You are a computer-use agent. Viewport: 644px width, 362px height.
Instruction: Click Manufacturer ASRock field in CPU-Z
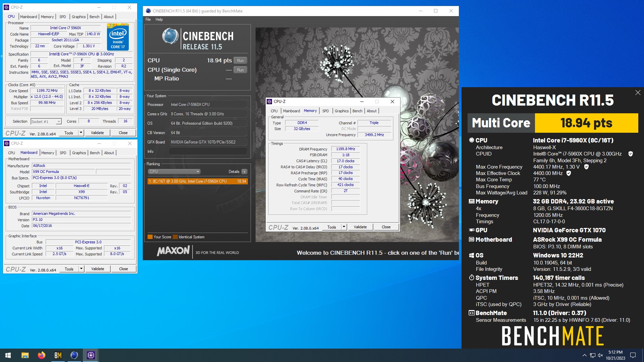(82, 166)
